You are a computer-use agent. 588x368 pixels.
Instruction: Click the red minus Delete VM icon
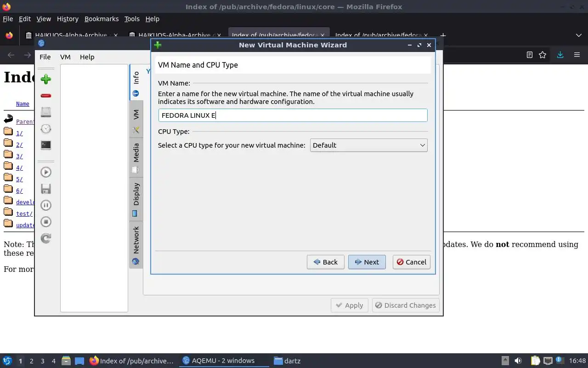point(46,96)
